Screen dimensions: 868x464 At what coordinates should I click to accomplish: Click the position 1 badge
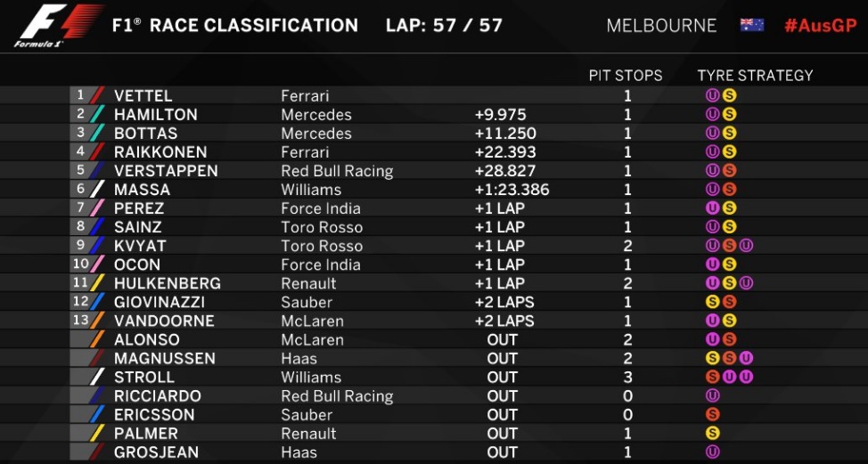(80, 95)
